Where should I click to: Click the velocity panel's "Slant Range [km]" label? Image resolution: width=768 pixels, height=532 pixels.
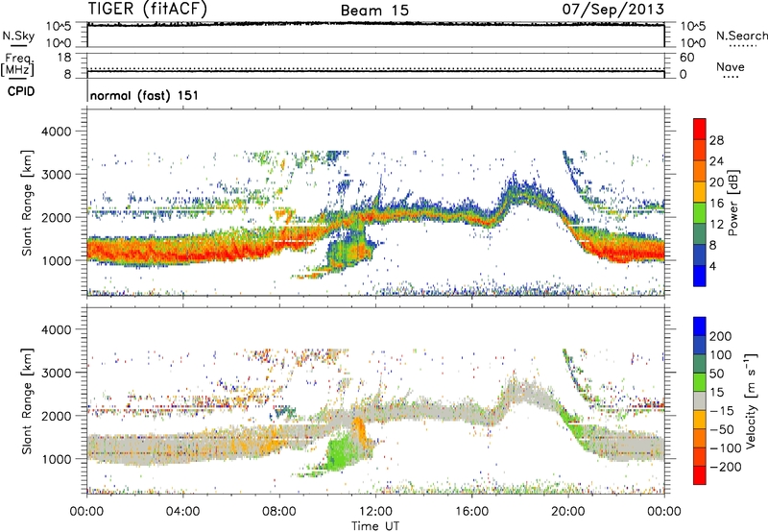[x=27, y=401]
